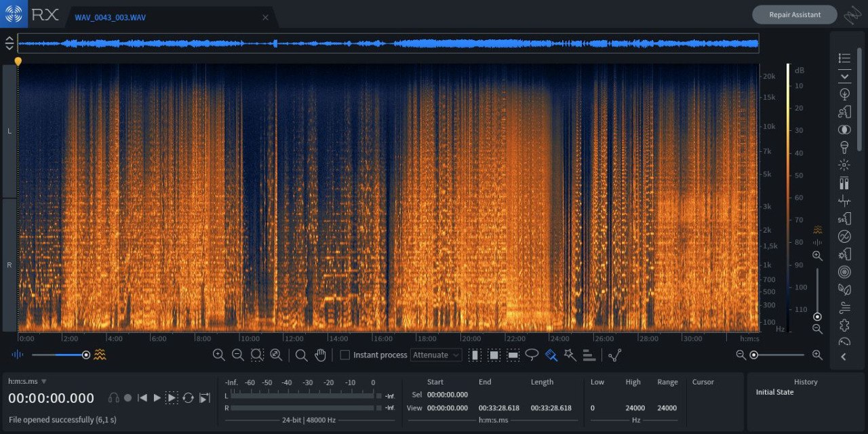The image size is (868, 434).
Task: Select the Lasso selection tool
Action: (532, 355)
